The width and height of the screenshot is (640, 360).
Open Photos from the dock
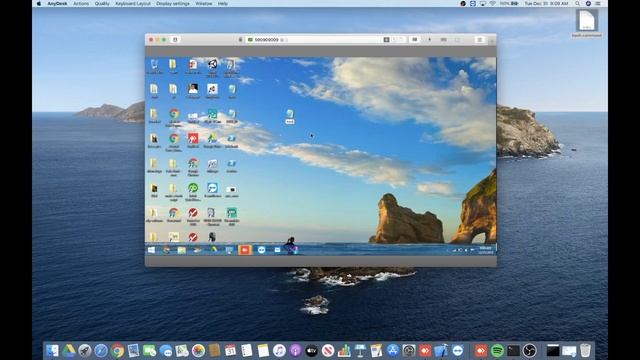(198, 351)
